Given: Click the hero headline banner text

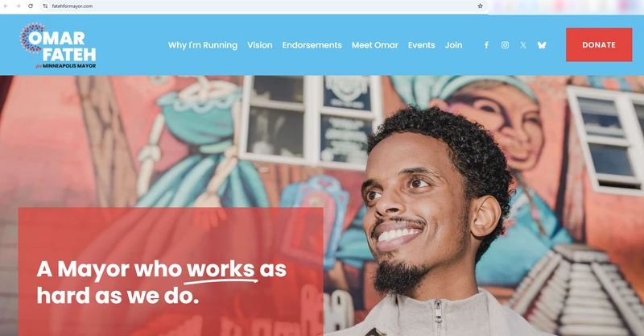Looking at the screenshot, I should point(162,282).
